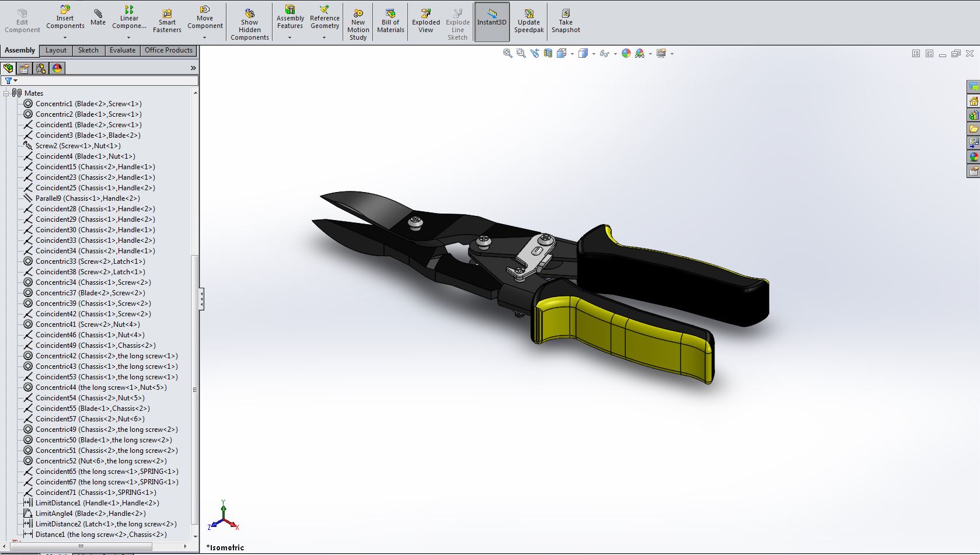
Task: Expand Reference Geometry dropdown arrow
Action: coord(325,38)
